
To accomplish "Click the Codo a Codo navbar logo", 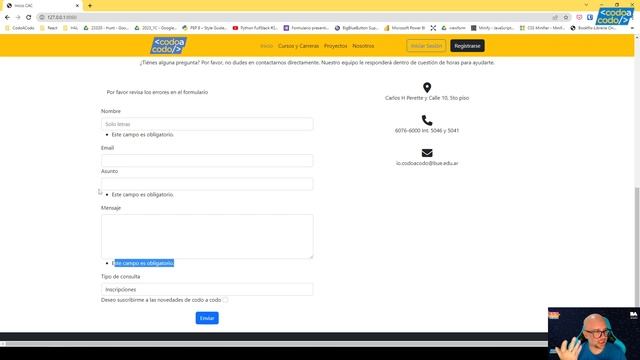I will tap(169, 46).
